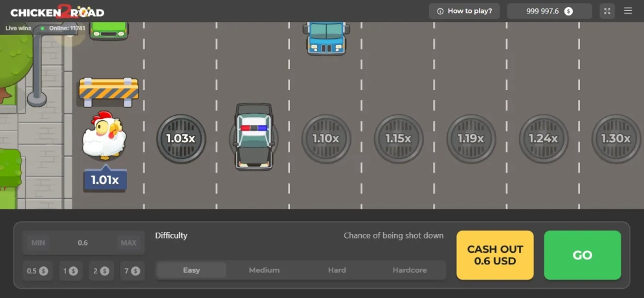Set bet to MIN

click(x=38, y=242)
